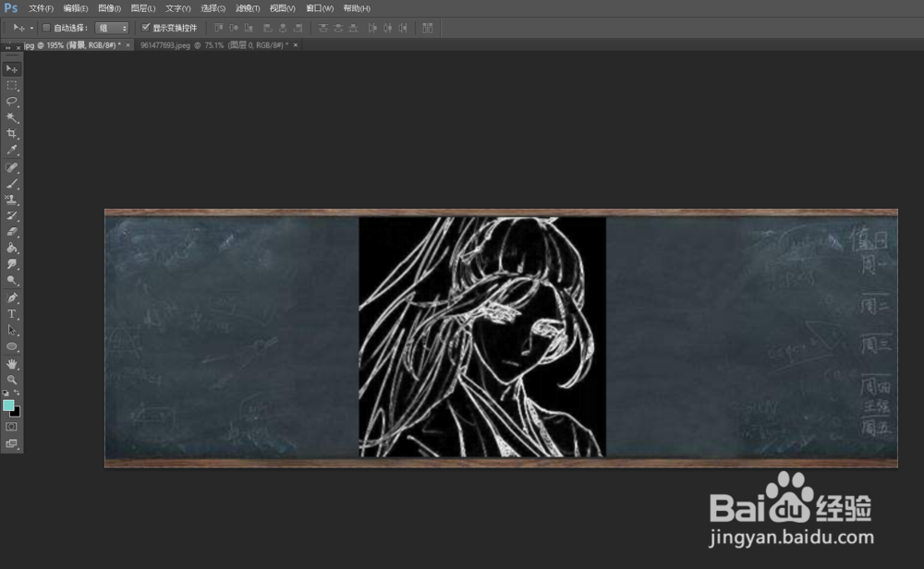Image resolution: width=924 pixels, height=569 pixels.
Task: Select the Move tool in toolbox
Action: pyautogui.click(x=12, y=69)
